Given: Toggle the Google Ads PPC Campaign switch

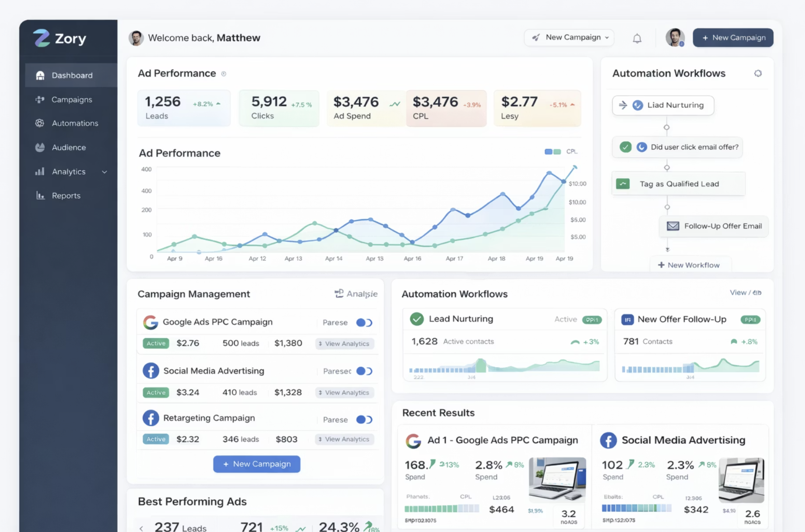Looking at the screenshot, I should click(364, 323).
